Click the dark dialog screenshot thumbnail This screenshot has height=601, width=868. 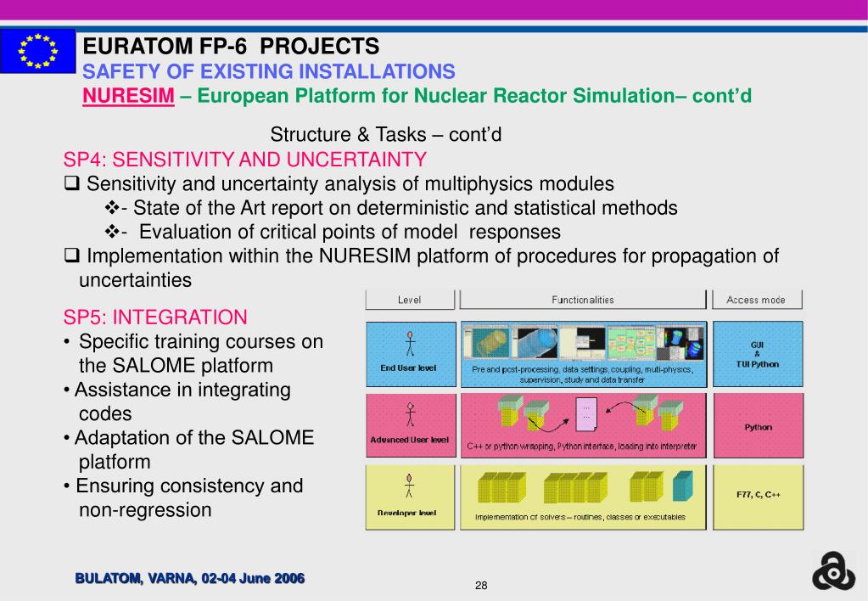[584, 342]
